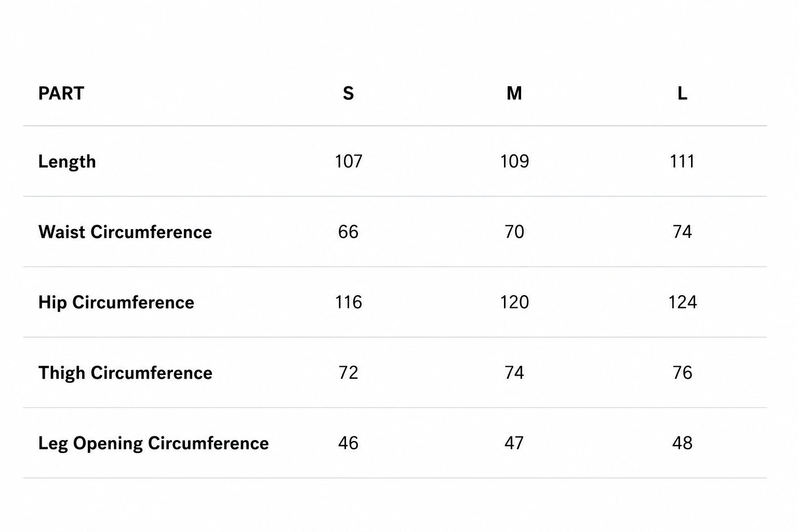Click the Hip value 116 for S

[x=348, y=302]
